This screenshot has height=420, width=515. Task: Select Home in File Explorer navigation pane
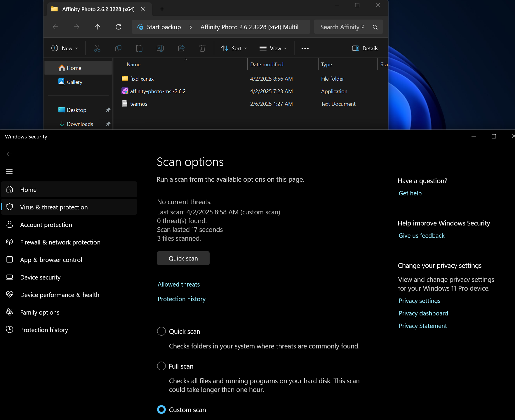click(x=78, y=68)
